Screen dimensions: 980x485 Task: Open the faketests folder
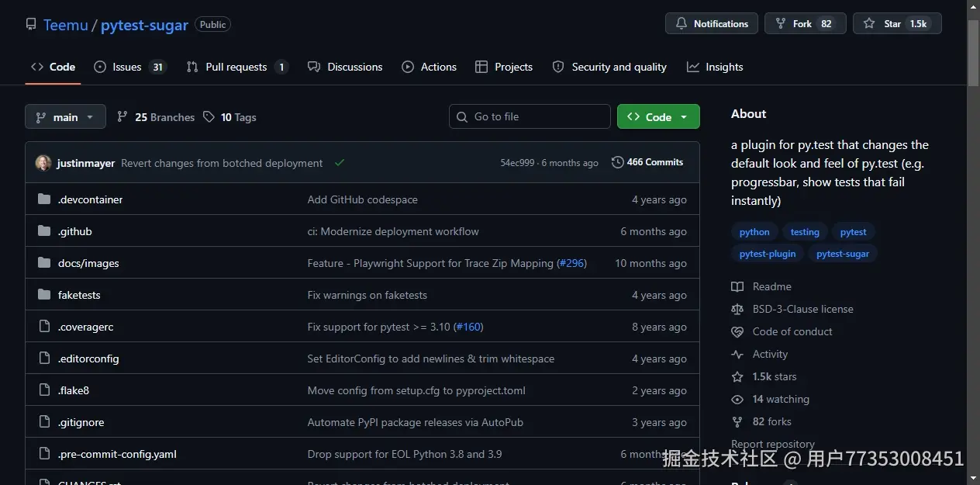[x=79, y=295]
